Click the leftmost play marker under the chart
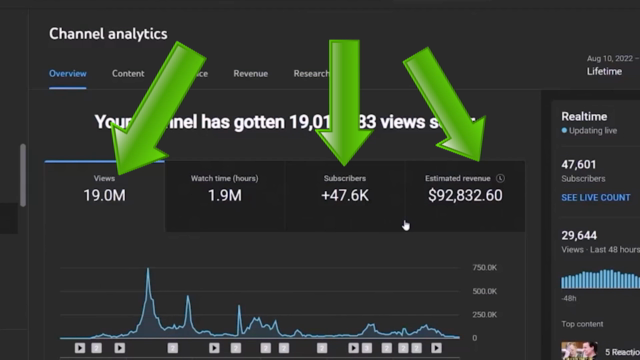 80,348
